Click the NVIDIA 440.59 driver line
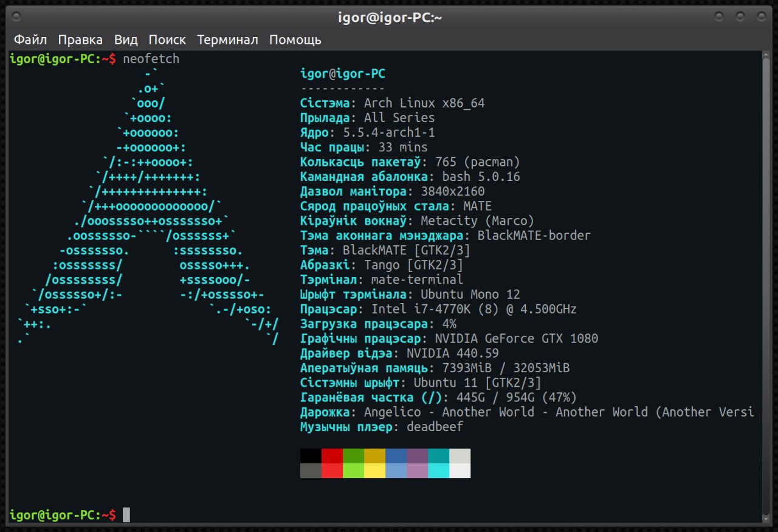 click(x=400, y=353)
